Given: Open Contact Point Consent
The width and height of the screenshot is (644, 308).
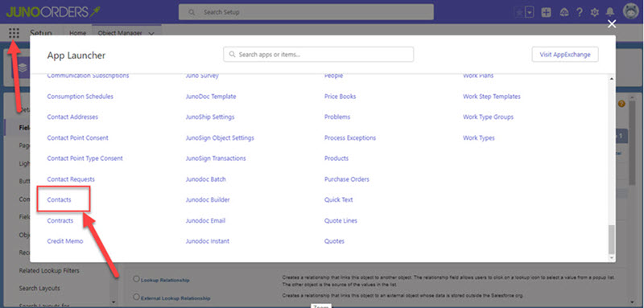Looking at the screenshot, I should tap(77, 138).
